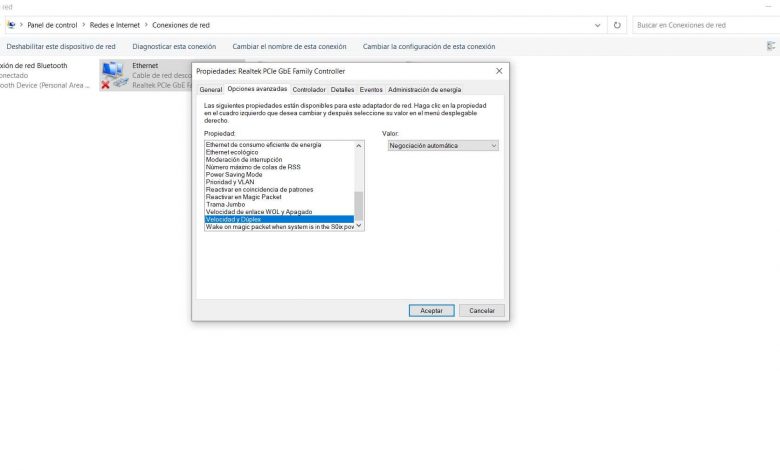
Task: Select the Ethernet adapter icon
Action: [113, 76]
